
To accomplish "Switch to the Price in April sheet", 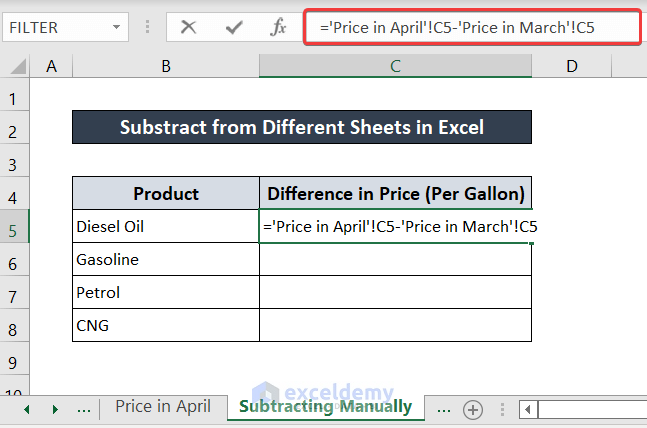I will [163, 407].
